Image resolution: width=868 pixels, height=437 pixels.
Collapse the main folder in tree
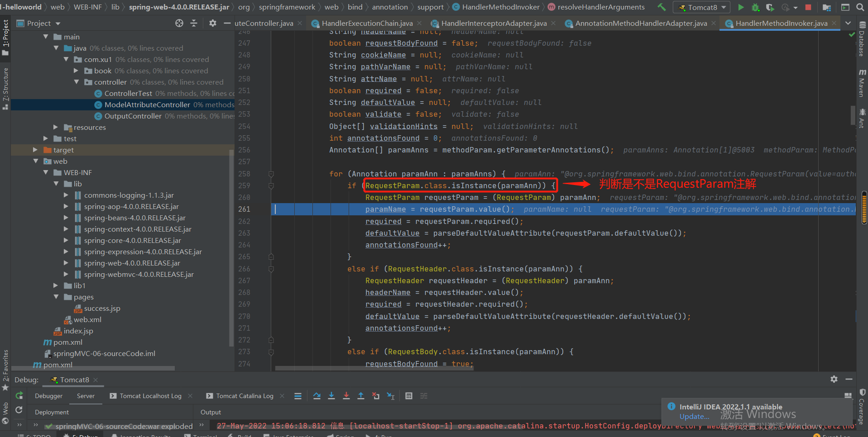click(x=46, y=37)
